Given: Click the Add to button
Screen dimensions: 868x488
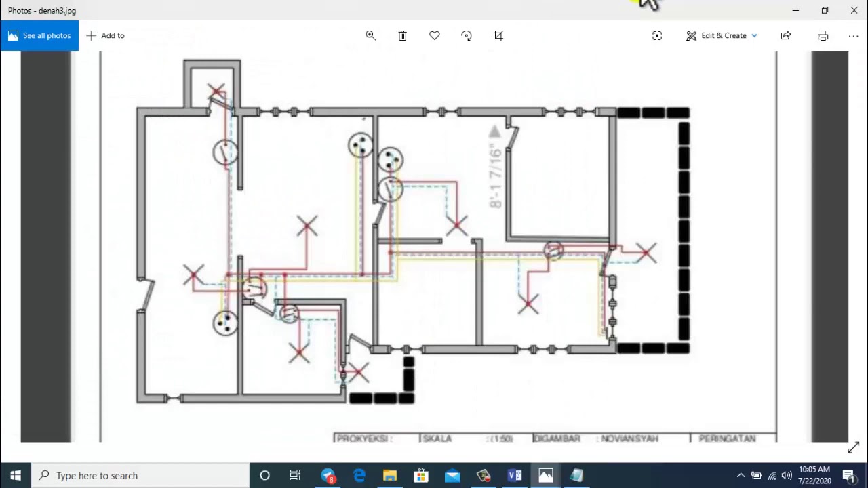Looking at the screenshot, I should pyautogui.click(x=105, y=35).
